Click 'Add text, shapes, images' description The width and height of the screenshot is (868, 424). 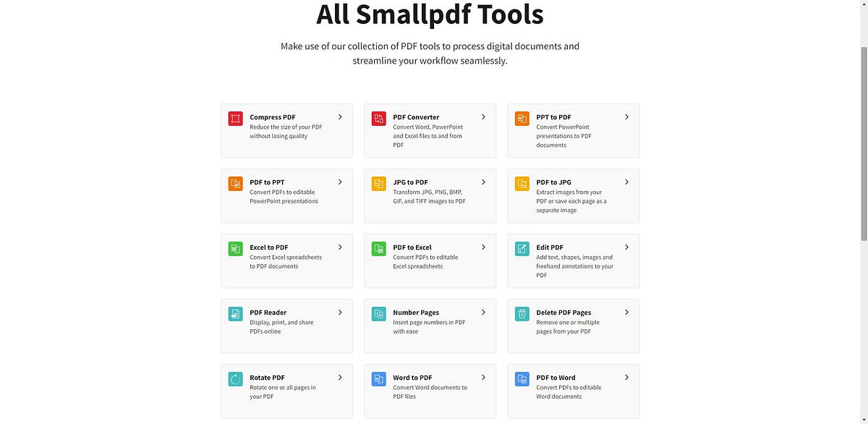574,266
